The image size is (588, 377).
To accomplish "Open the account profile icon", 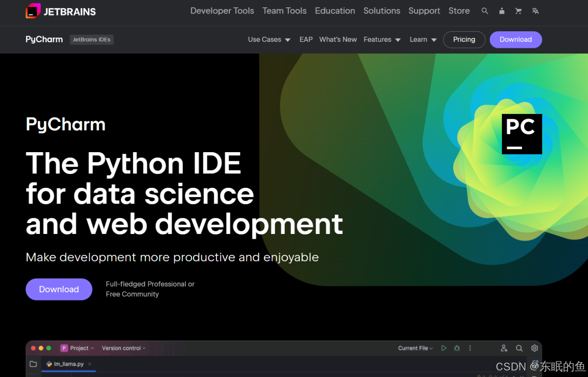I will [502, 11].
